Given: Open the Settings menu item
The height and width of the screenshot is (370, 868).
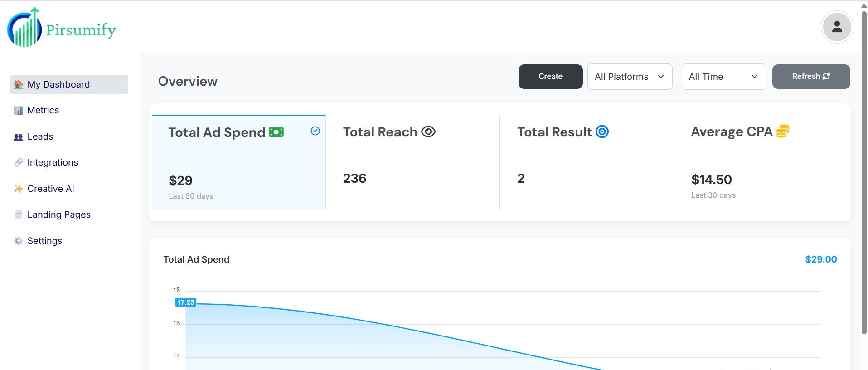Looking at the screenshot, I should 68,241.
